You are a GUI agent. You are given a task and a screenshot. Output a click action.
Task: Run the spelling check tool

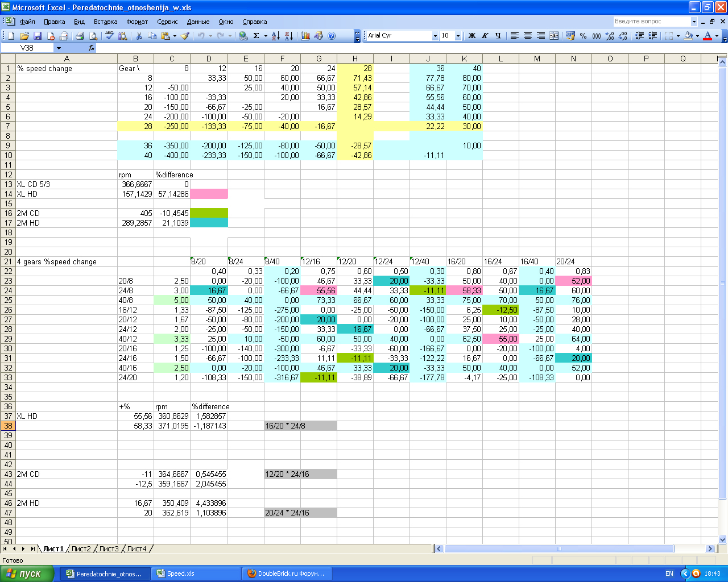(109, 36)
